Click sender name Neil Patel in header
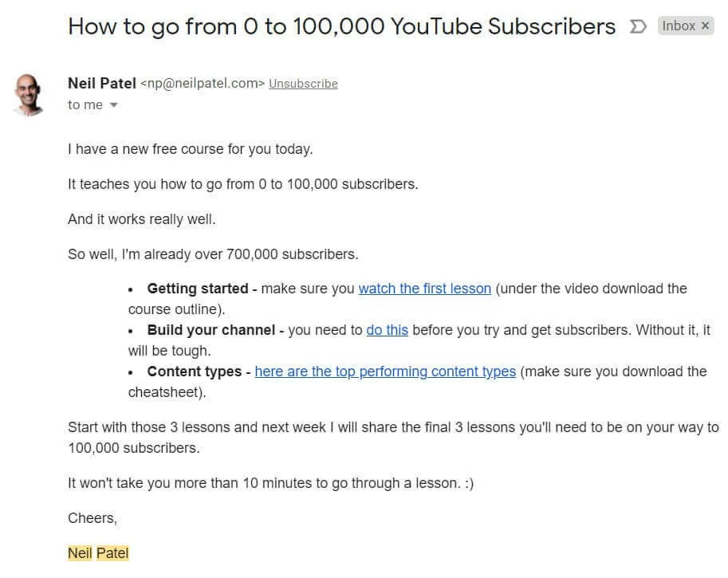Viewport: 728px width, 578px height. (102, 83)
